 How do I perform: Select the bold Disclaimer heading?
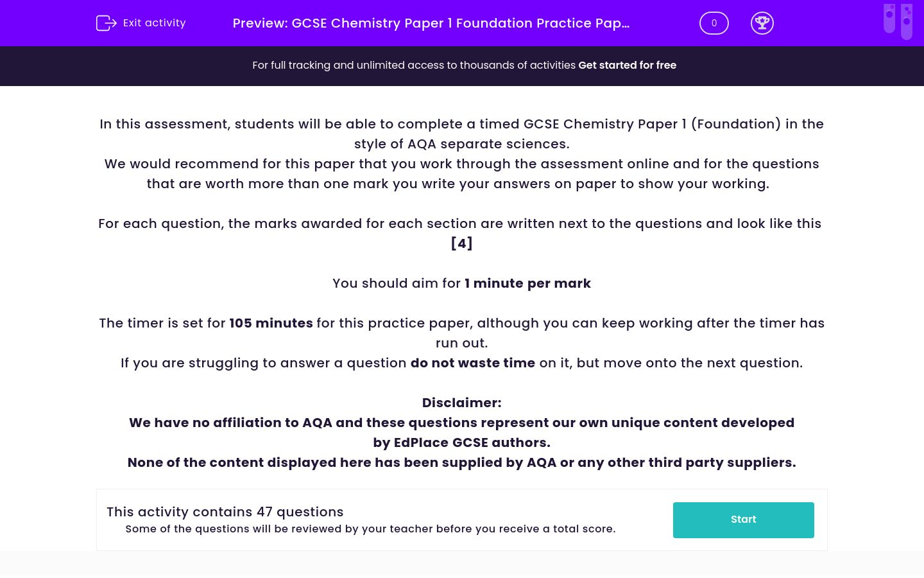(x=461, y=403)
